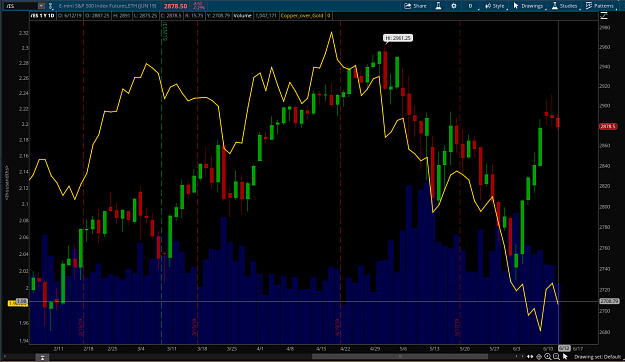Click the Copper_over_Gold study label
This screenshot has height=362, width=625.
[302, 16]
